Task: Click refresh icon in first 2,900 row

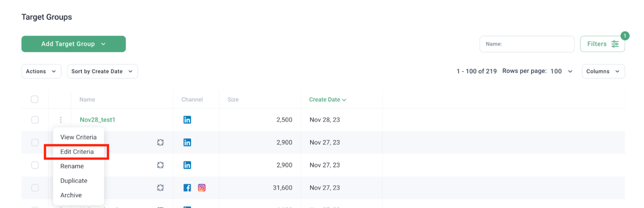Action: pyautogui.click(x=160, y=142)
